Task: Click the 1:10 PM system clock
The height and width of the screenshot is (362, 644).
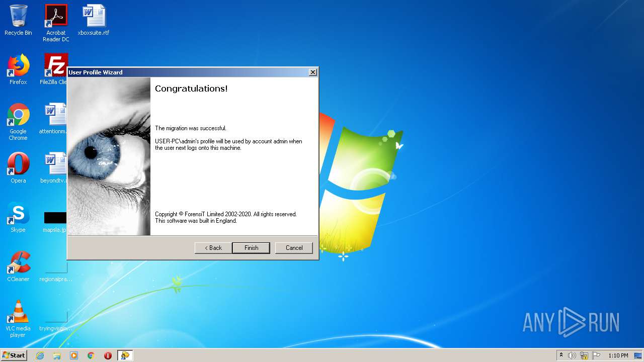Action: [618, 355]
